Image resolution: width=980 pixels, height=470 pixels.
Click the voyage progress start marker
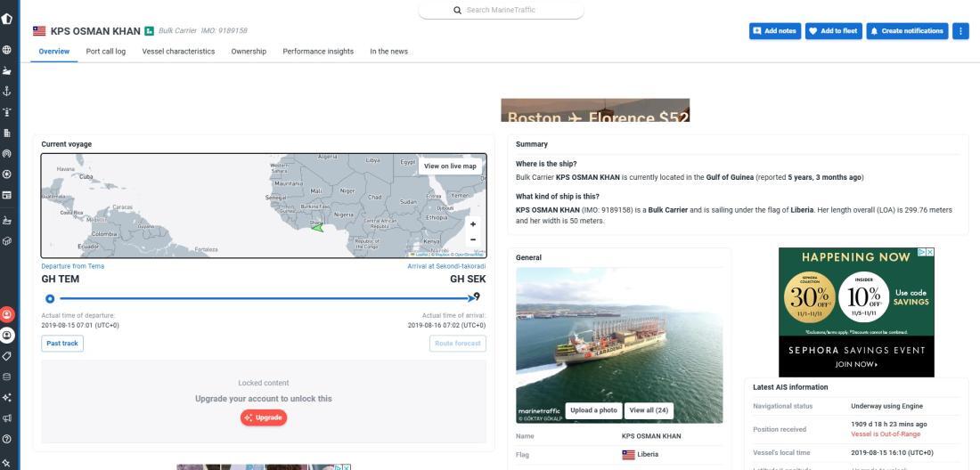click(50, 298)
